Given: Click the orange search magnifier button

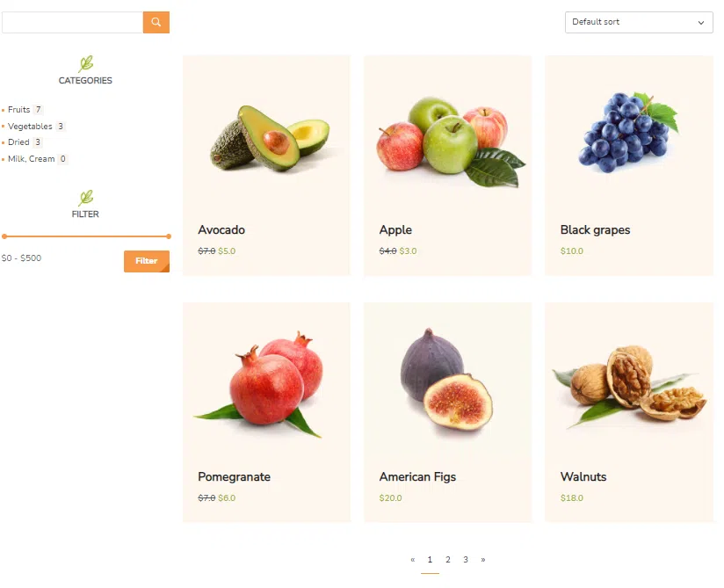Looking at the screenshot, I should 156,22.
